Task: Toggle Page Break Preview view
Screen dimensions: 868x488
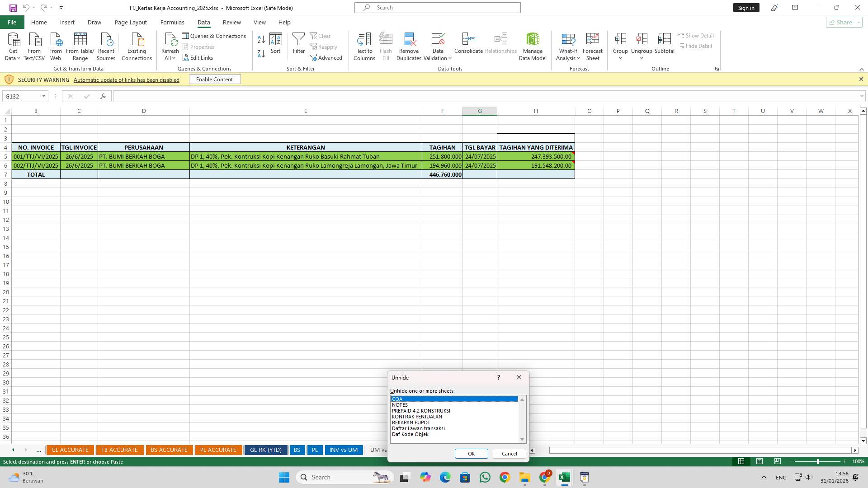Action: pos(778,461)
